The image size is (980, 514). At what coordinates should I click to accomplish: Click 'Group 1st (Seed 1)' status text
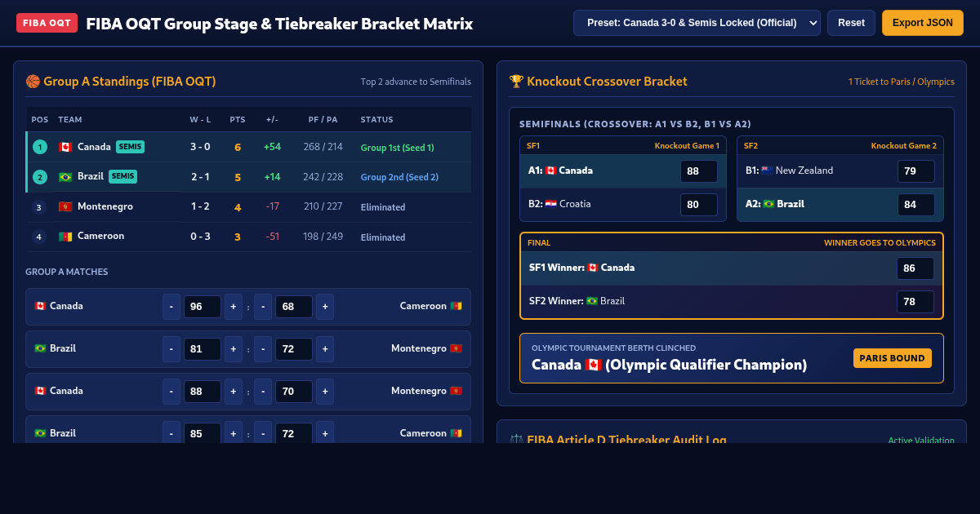pyautogui.click(x=398, y=148)
